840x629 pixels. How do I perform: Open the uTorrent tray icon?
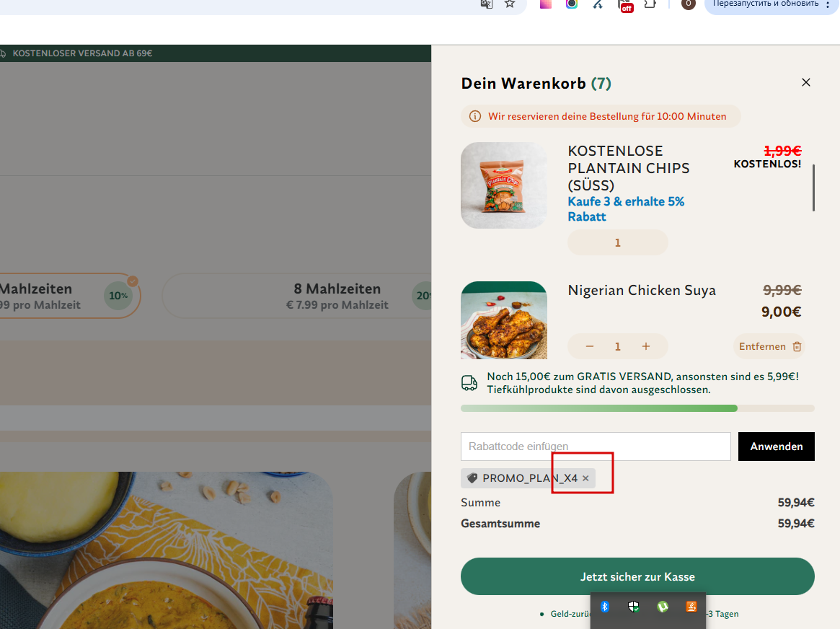tap(663, 607)
